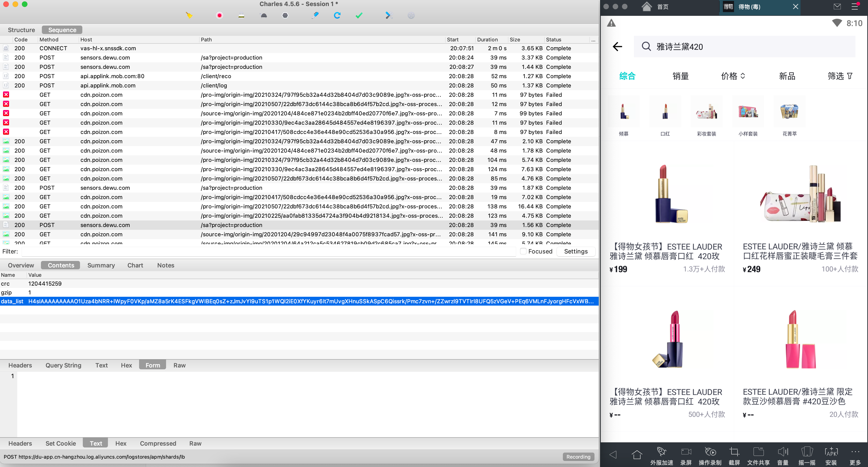The image size is (868, 467).
Task: Switch to the Structure view tab
Action: [x=21, y=30]
